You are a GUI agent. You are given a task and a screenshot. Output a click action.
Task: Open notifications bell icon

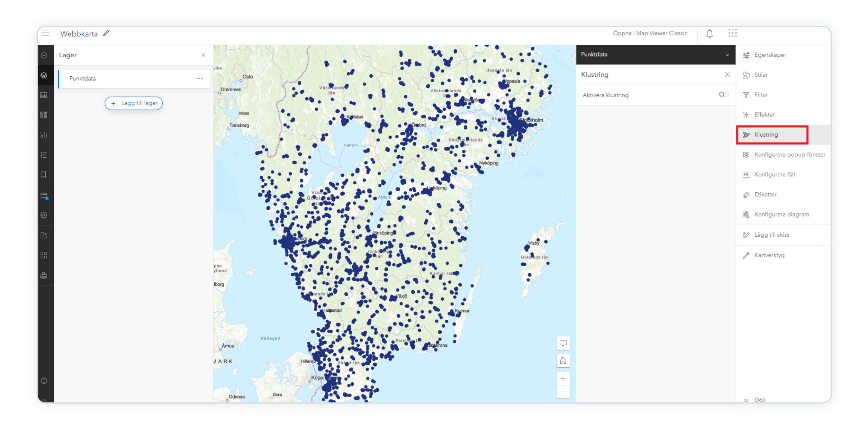pyautogui.click(x=709, y=33)
